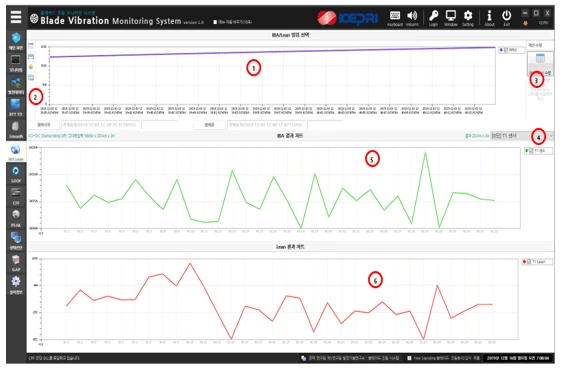Image resolution: width=564 pixels, height=370 pixels.
Task: Click the green square icon beside RPM chart
Action: click(x=31, y=67)
